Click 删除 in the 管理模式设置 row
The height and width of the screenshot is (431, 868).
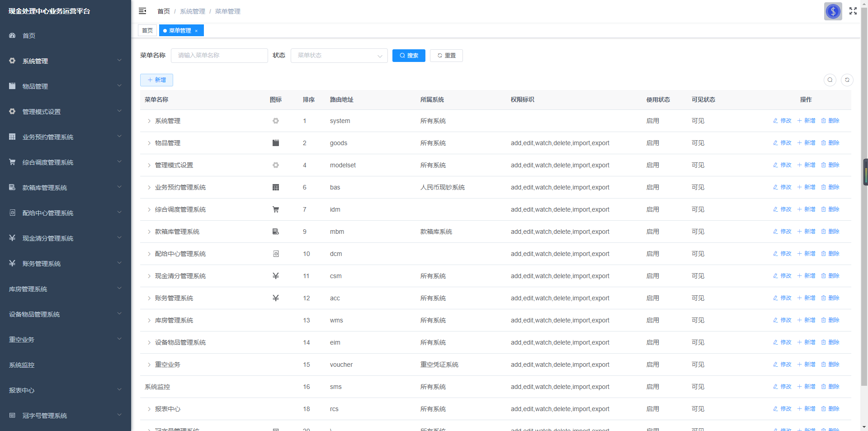830,165
